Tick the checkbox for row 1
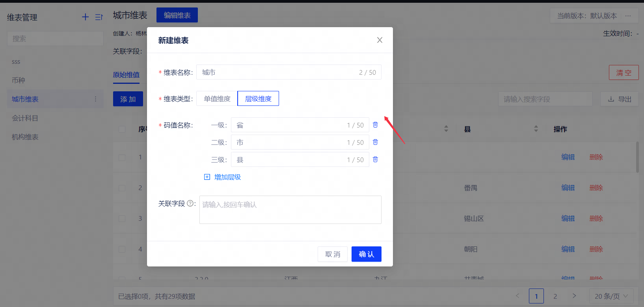The width and height of the screenshot is (644, 307). click(x=122, y=157)
